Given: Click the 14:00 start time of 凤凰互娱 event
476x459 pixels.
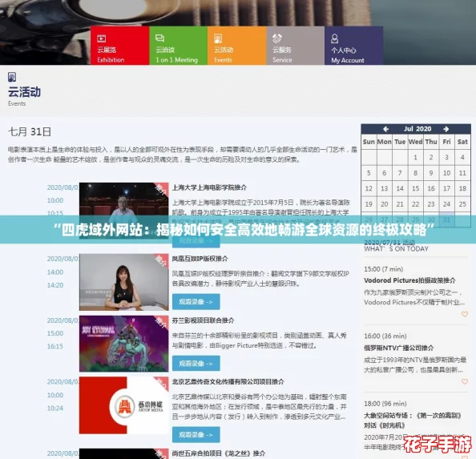Looking at the screenshot, I should 55,272.
